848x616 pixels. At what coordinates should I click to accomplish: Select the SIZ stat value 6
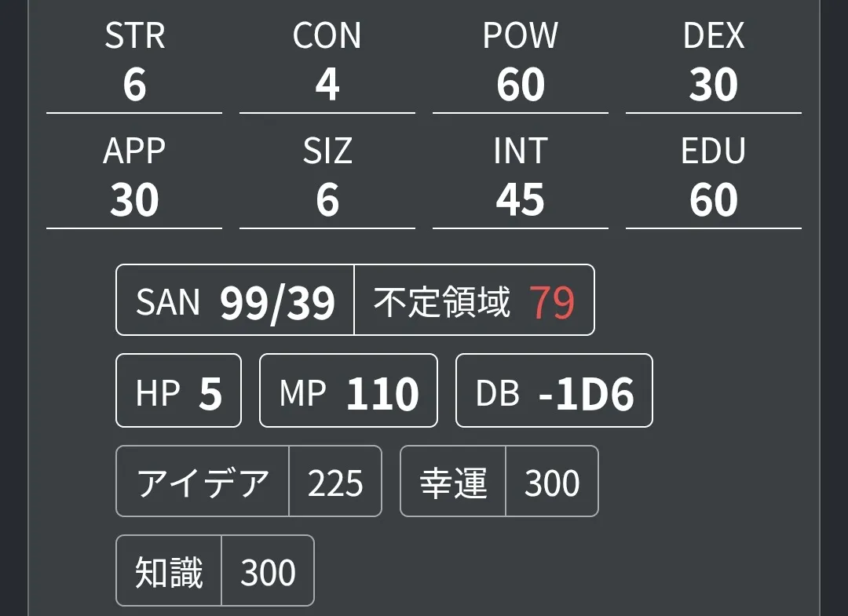[x=327, y=200]
